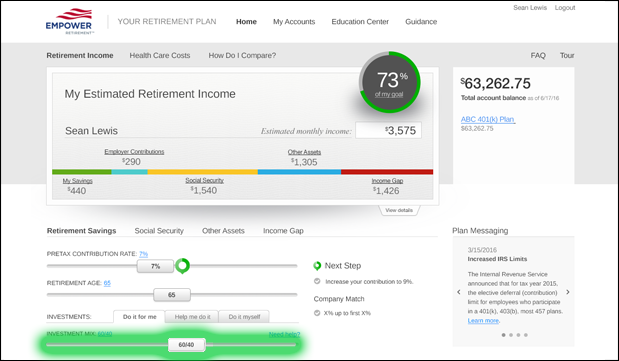This screenshot has width=619, height=361.
Task: Switch to Retirement Income tab
Action: click(80, 56)
